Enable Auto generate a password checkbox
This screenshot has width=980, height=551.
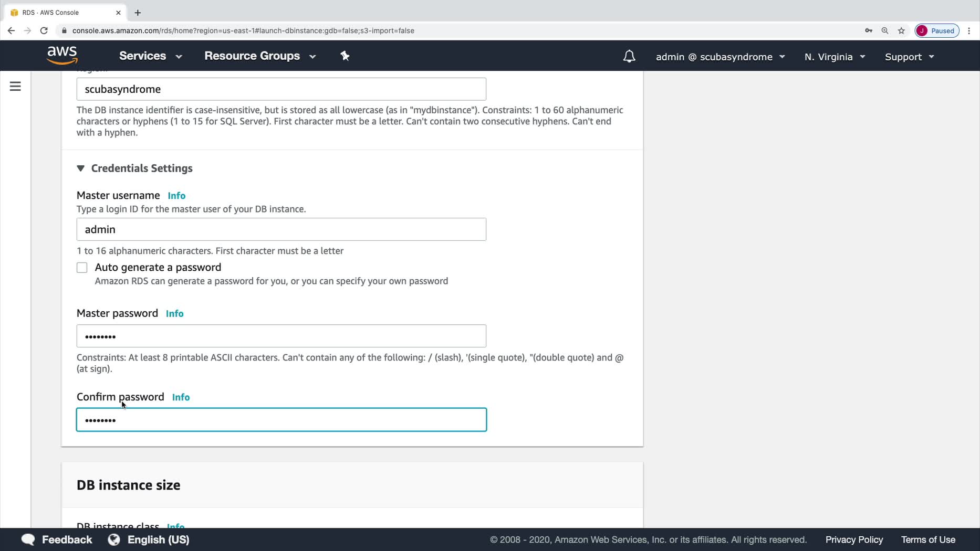click(82, 268)
